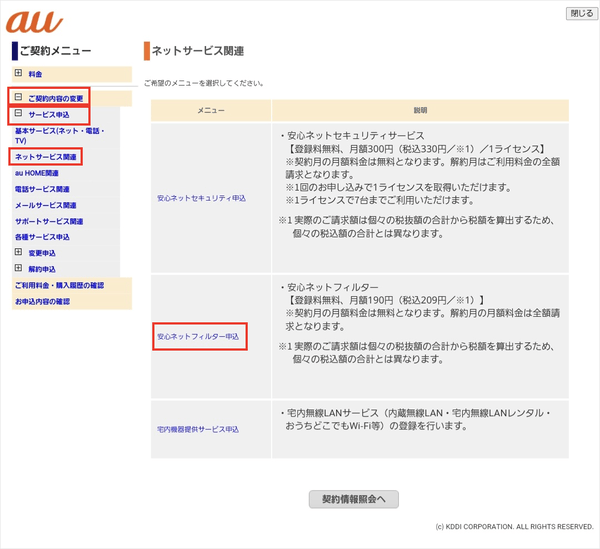Go to 電話サービス関連
600x549 pixels.
pos(42,189)
